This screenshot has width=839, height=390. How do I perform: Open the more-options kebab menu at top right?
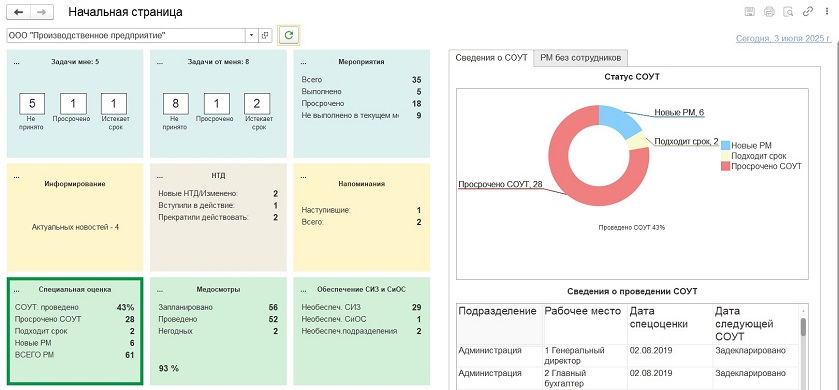click(x=827, y=12)
